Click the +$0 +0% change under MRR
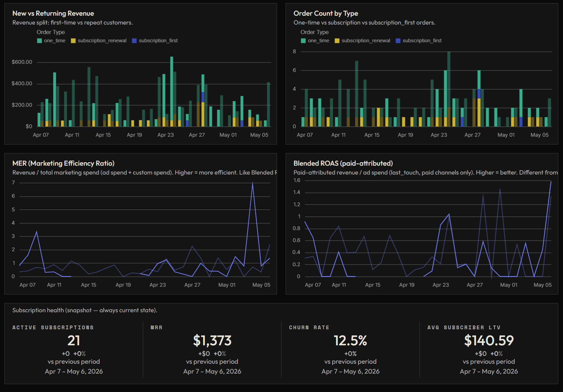563x392 pixels. (x=212, y=354)
